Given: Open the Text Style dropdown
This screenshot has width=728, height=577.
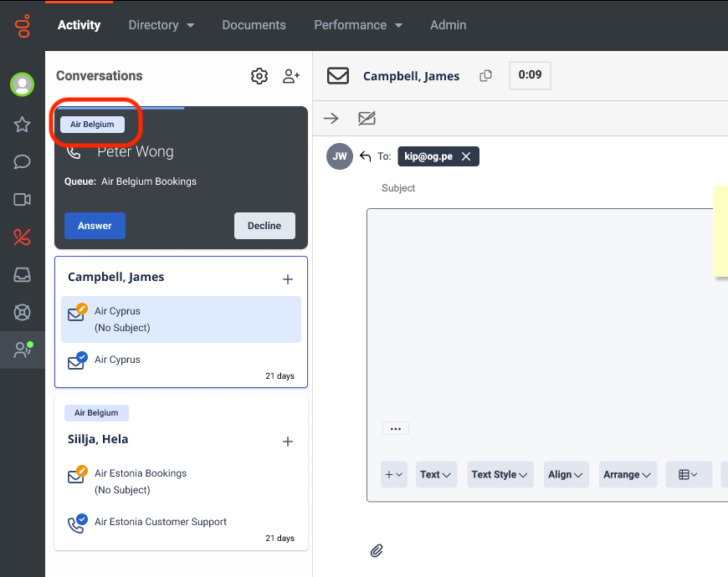Looking at the screenshot, I should tap(500, 475).
